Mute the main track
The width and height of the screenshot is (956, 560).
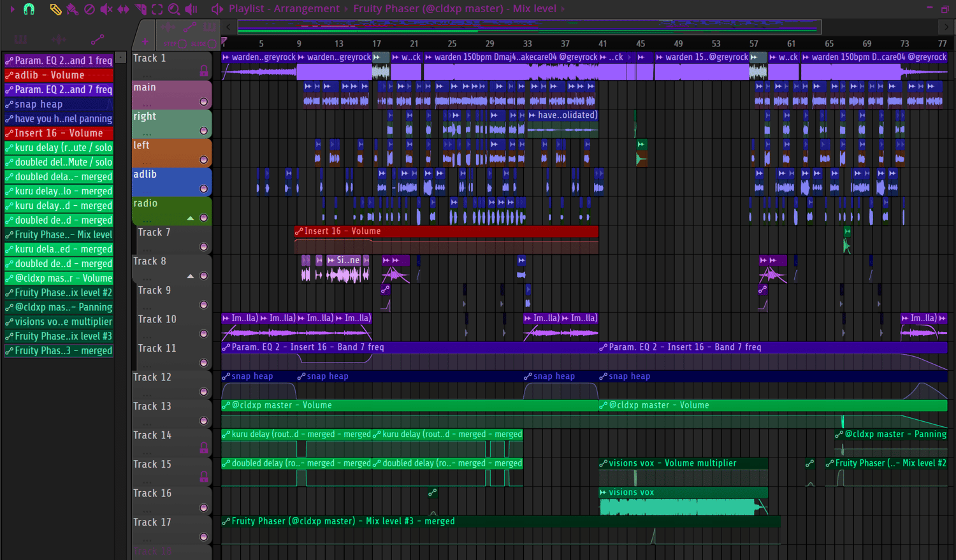click(204, 102)
